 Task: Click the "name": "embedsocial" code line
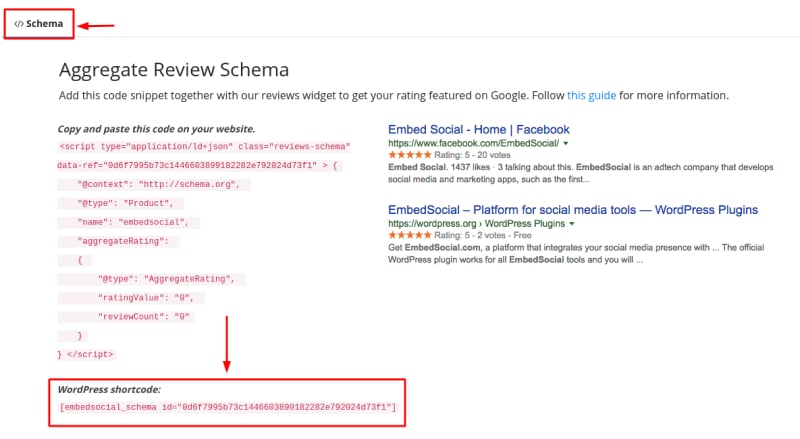128,222
